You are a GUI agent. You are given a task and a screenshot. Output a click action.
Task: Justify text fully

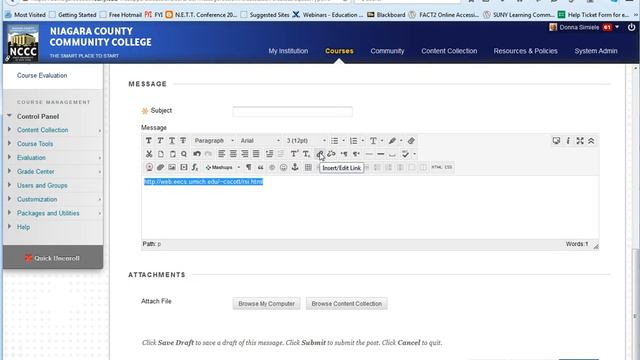click(x=256, y=154)
